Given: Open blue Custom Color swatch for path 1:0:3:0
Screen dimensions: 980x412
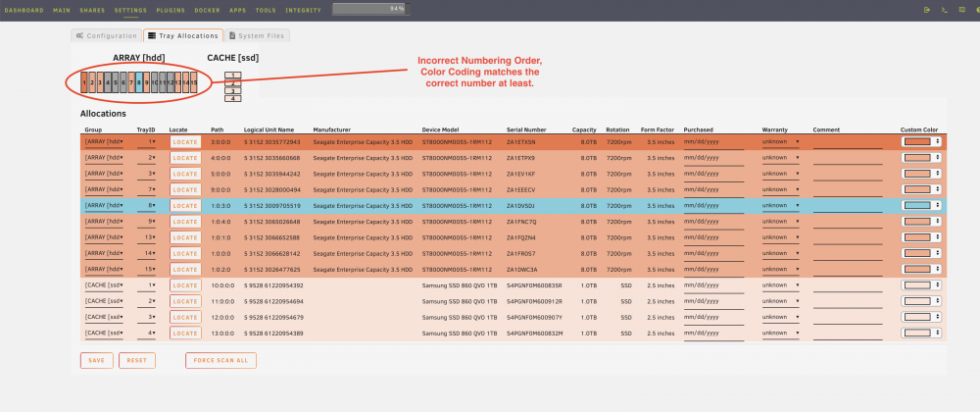Looking at the screenshot, I should [x=920, y=206].
